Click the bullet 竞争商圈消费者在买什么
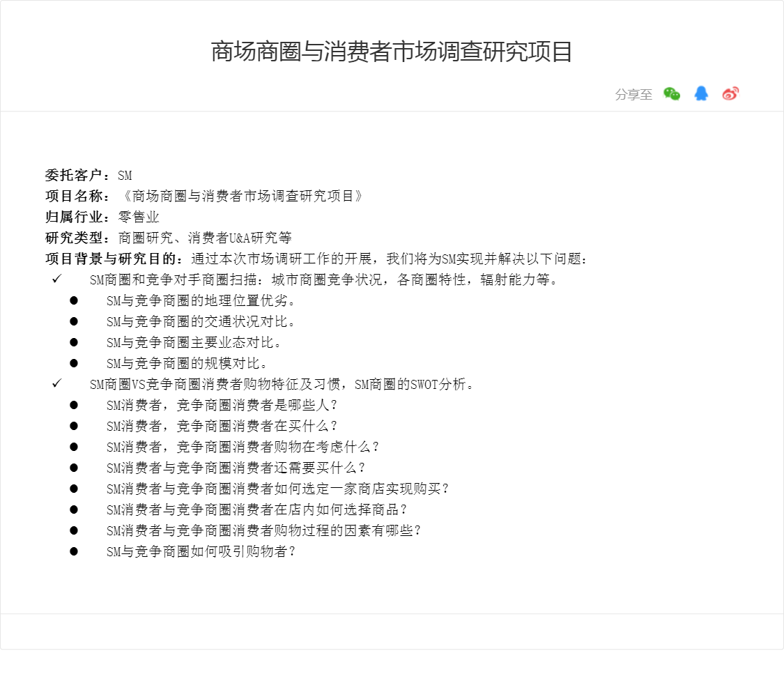 pyautogui.click(x=222, y=426)
